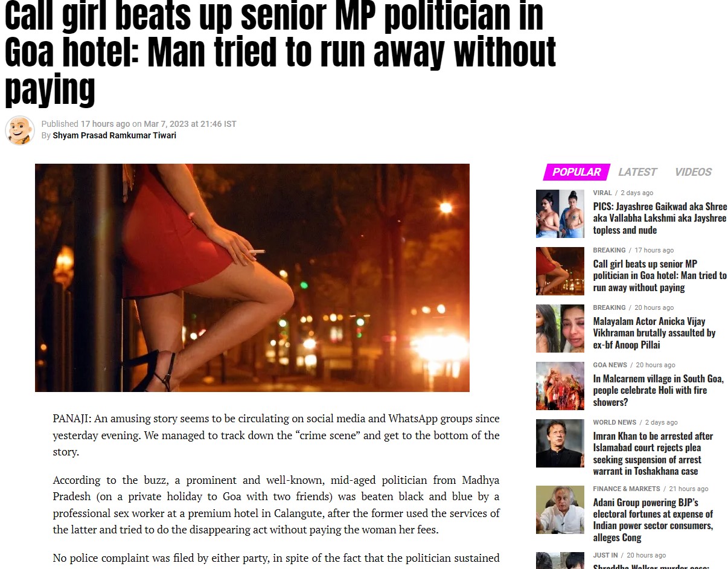The width and height of the screenshot is (728, 569).
Task: Click the red dress sidebar thumbnail
Action: point(560,271)
